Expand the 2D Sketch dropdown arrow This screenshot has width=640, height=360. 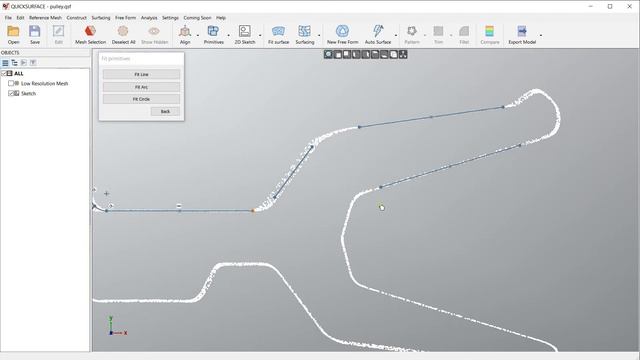click(x=260, y=36)
